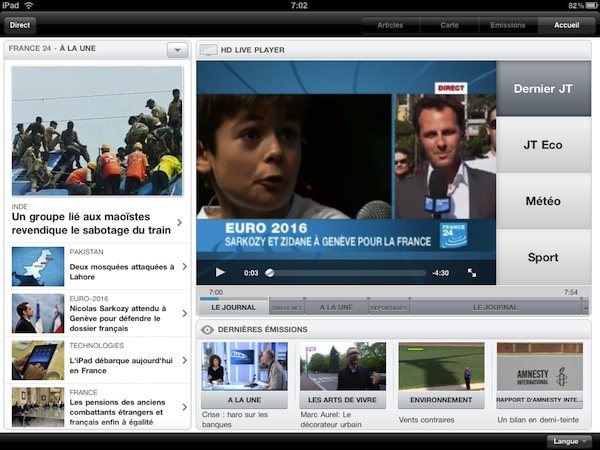This screenshot has width=600, height=450.
Task: Select the 7:00 Le Journal schedule segment
Action: point(234,307)
